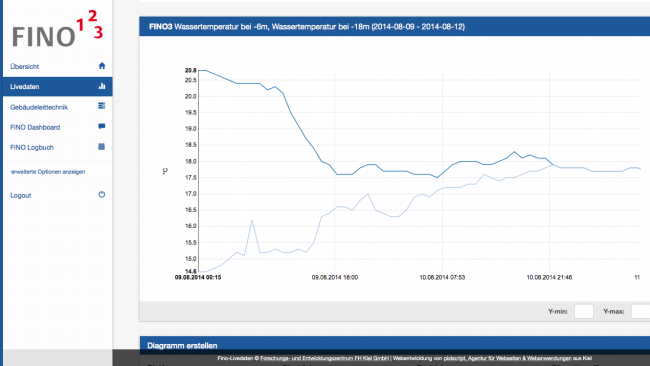The image size is (650, 366).
Task: Click the Diagramm erstellen panel header
Action: [x=395, y=345]
